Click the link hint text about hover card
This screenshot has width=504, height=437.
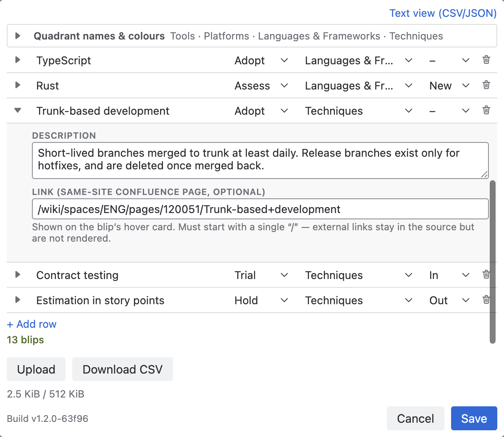pos(253,233)
